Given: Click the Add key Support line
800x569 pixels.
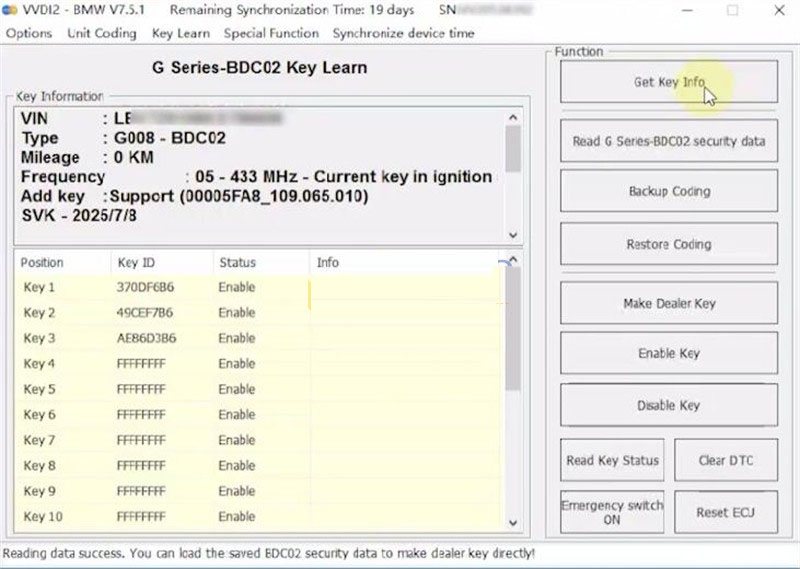Looking at the screenshot, I should pyautogui.click(x=194, y=196).
